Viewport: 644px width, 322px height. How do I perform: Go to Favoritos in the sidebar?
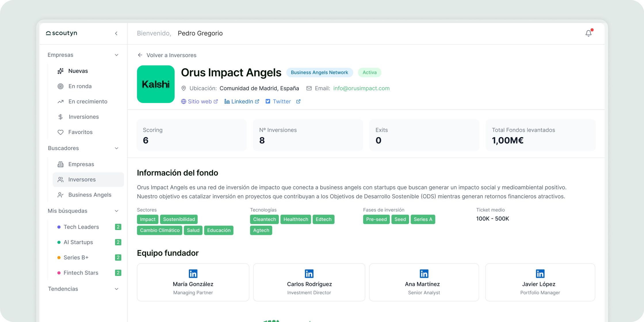tap(88, 132)
